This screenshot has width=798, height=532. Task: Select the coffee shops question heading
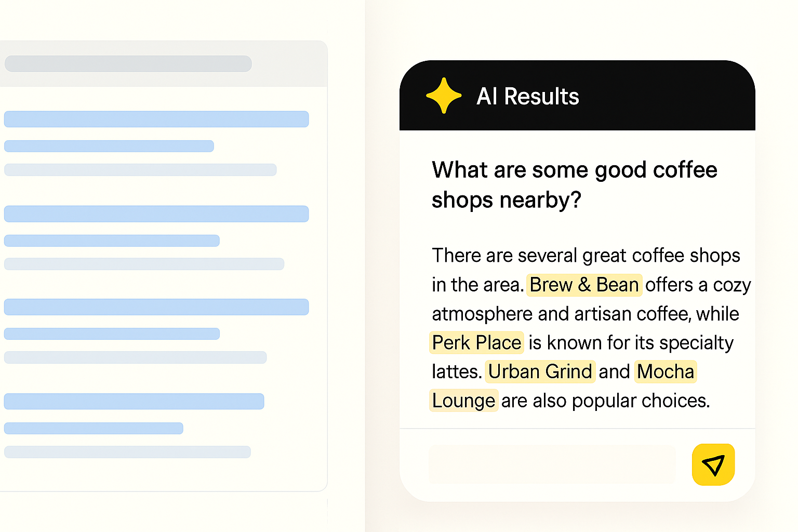[574, 184]
